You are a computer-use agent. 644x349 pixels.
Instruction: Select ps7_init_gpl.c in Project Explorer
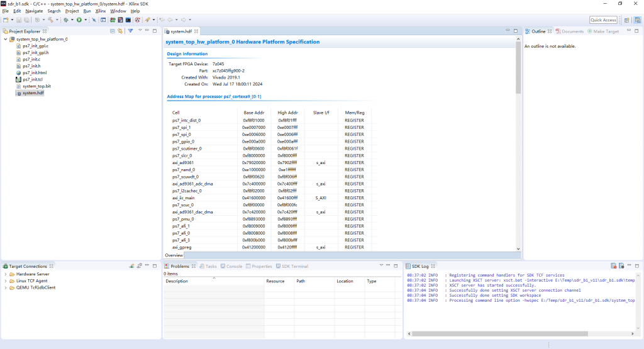click(x=35, y=46)
